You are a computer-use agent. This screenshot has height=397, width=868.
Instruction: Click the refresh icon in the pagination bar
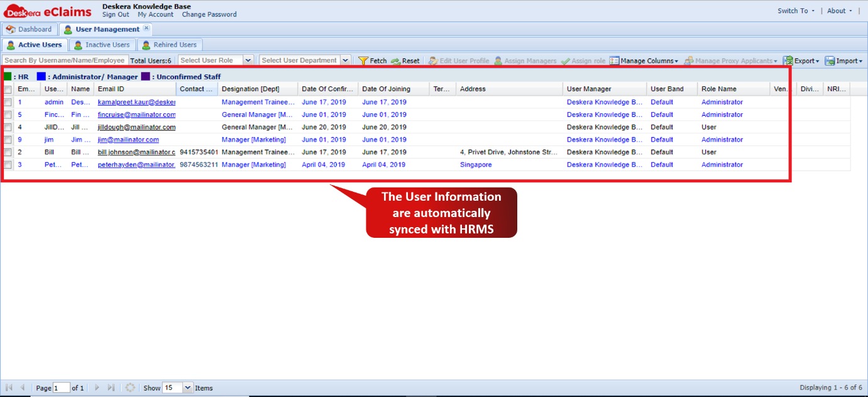click(130, 388)
